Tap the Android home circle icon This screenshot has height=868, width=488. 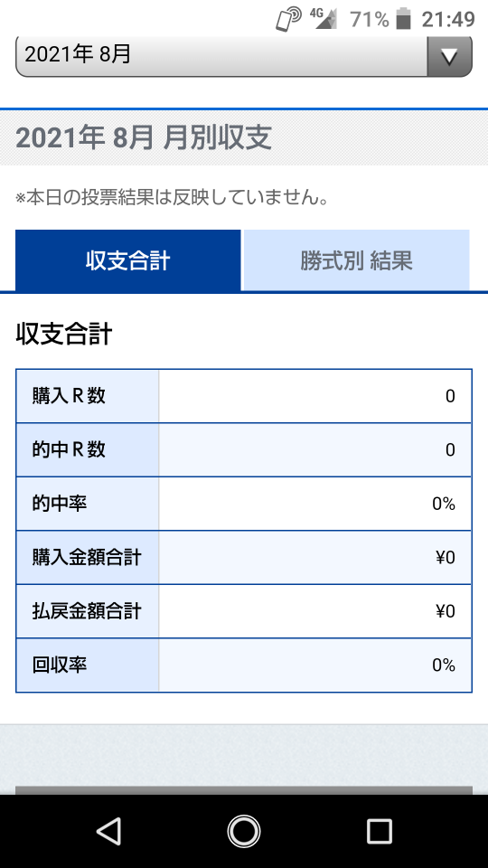pos(243,831)
